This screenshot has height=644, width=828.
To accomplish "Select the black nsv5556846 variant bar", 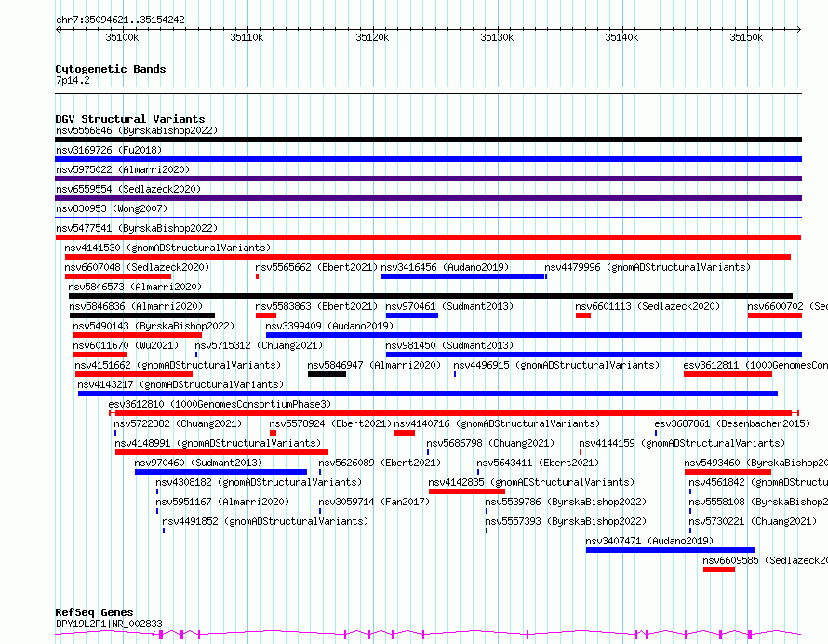I will click(428, 140).
